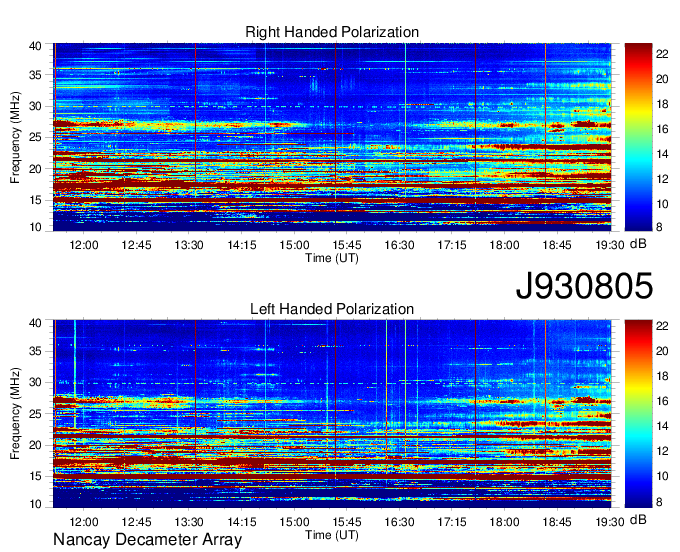This screenshot has width=680, height=552.
Task: Click the 8 dB tick on the left-handed color bar
Action: (x=659, y=502)
